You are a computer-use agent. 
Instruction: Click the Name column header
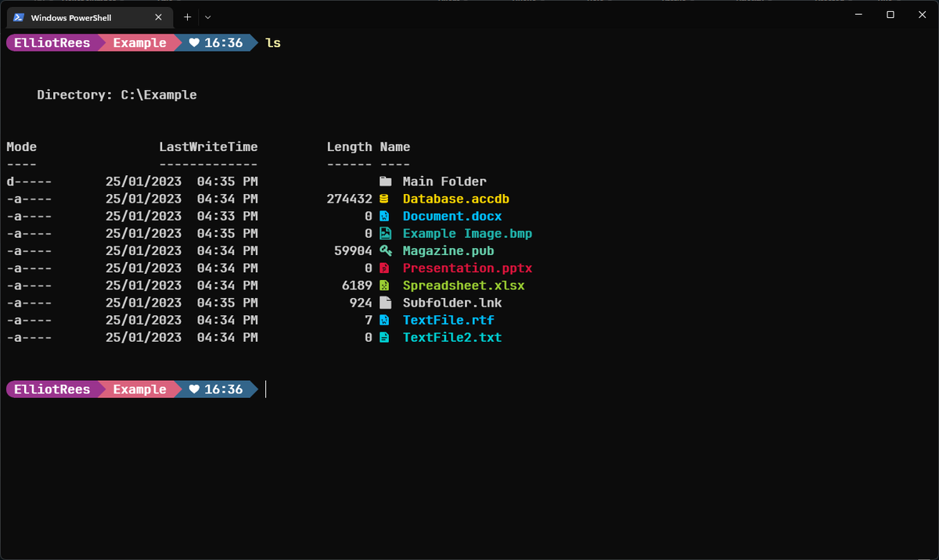click(395, 147)
